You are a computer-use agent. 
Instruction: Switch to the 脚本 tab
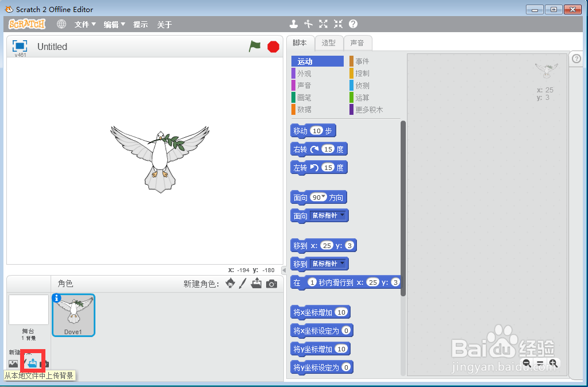(300, 43)
